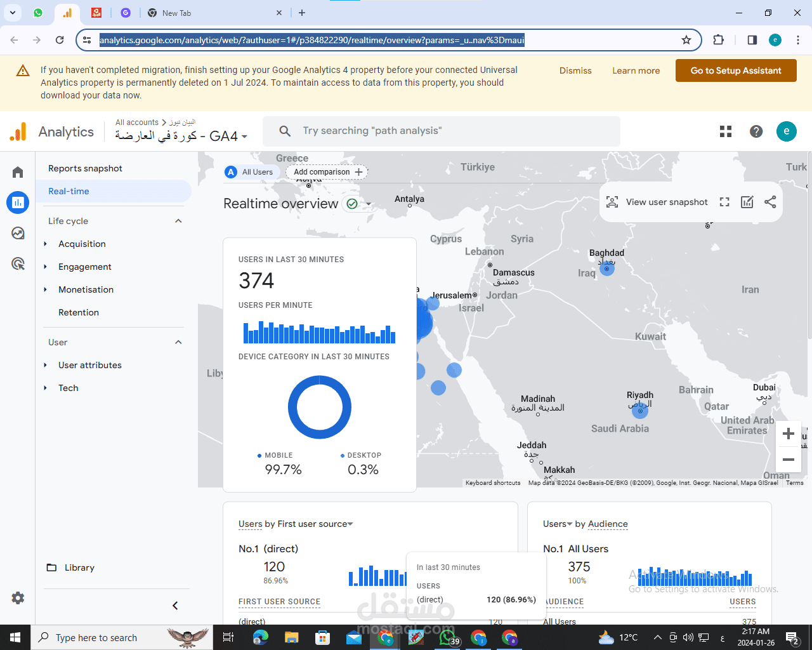Select the Real-time report
The width and height of the screenshot is (812, 650).
pos(69,191)
